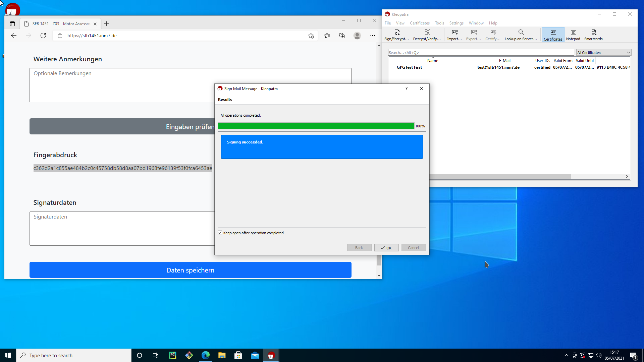Confirm the signing dialog with OK
Viewport: 644px width, 362px height.
(386, 248)
